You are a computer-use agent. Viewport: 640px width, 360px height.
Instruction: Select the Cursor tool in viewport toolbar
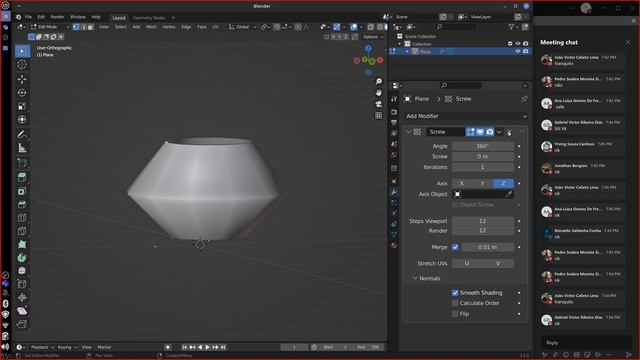(22, 64)
